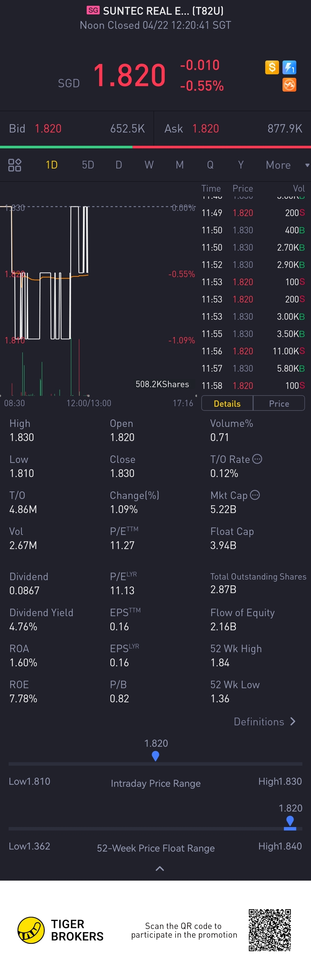Tap the blue lightning bolt badge
This screenshot has width=311, height=980.
(x=289, y=67)
